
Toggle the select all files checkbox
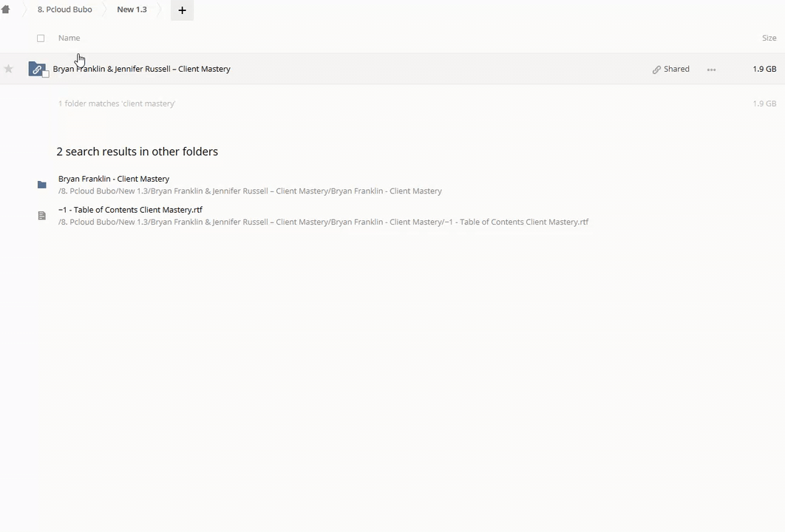(x=41, y=38)
